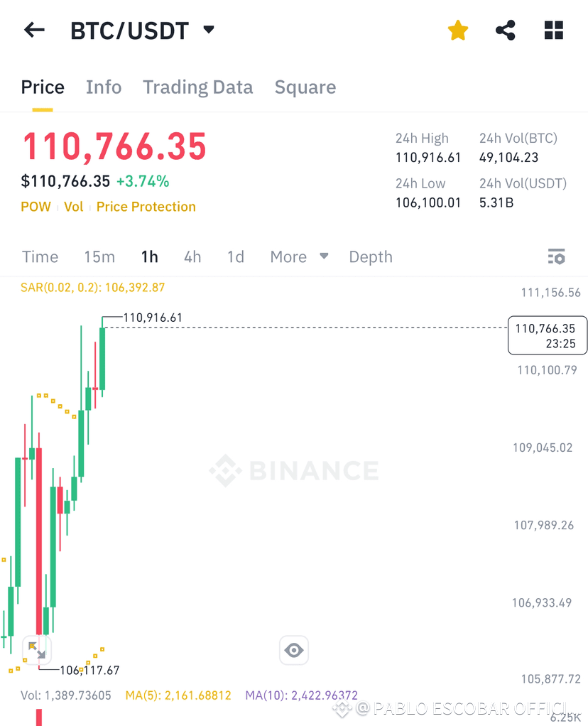
Task: Tap the current price label 110,766.35 on axis
Action: point(548,336)
